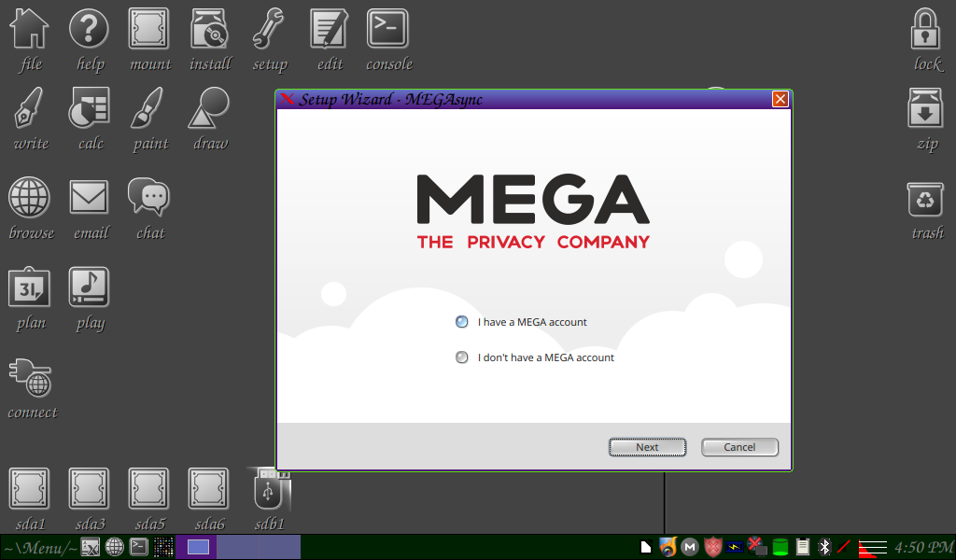The image size is (956, 560).
Task: Launch the browse globe icon
Action: [x=30, y=209]
